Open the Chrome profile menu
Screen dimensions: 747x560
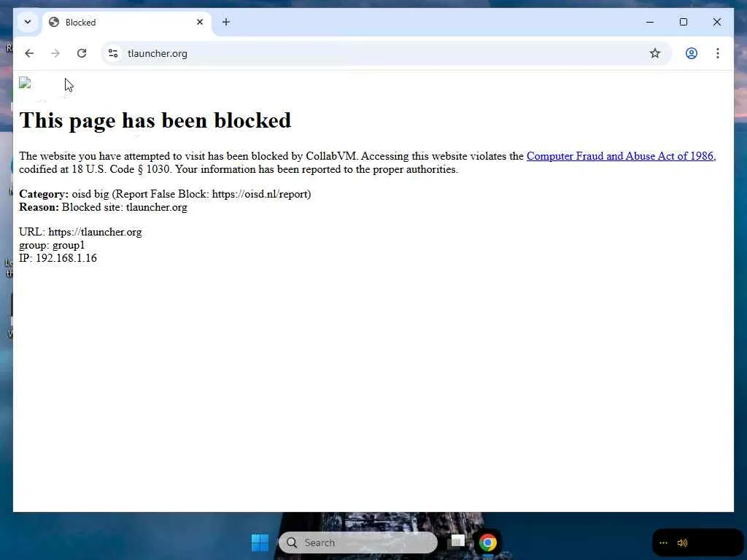tap(692, 53)
